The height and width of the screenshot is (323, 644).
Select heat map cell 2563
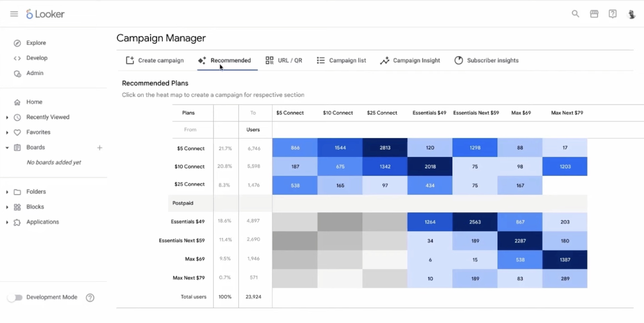475,222
